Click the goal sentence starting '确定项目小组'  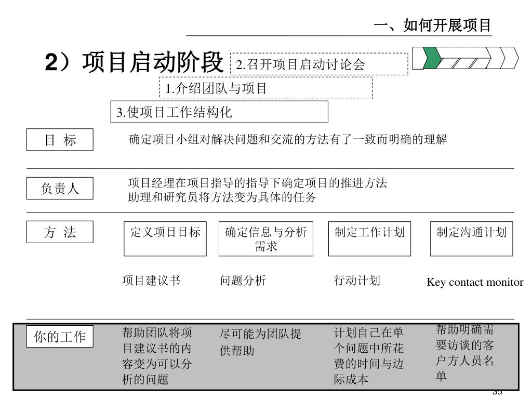(x=288, y=139)
